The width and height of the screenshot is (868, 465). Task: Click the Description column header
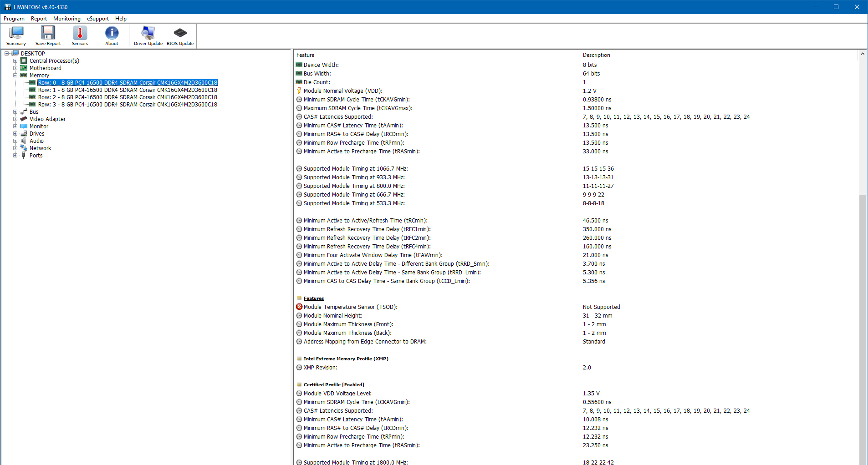[x=719, y=55]
